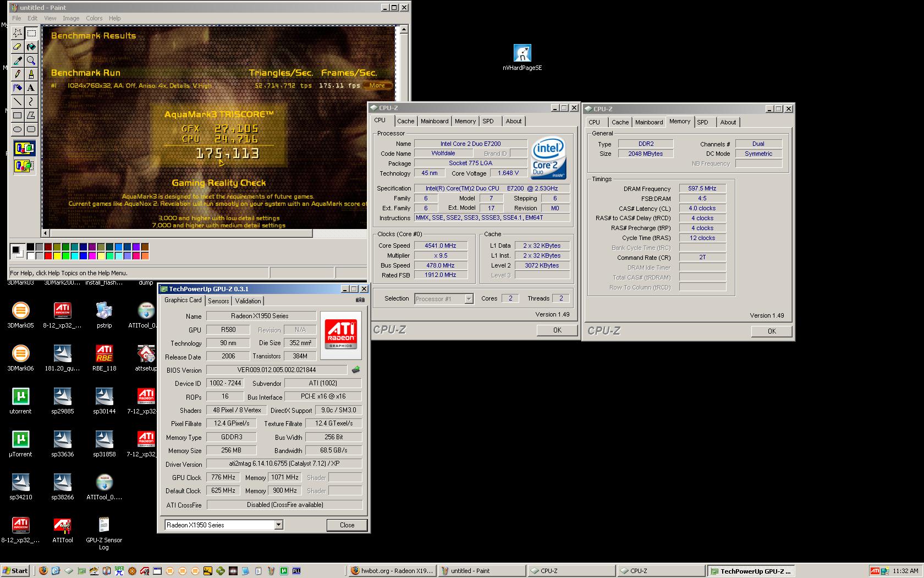Activate the Magnifier tool in Paint
The height and width of the screenshot is (578, 924).
click(31, 61)
